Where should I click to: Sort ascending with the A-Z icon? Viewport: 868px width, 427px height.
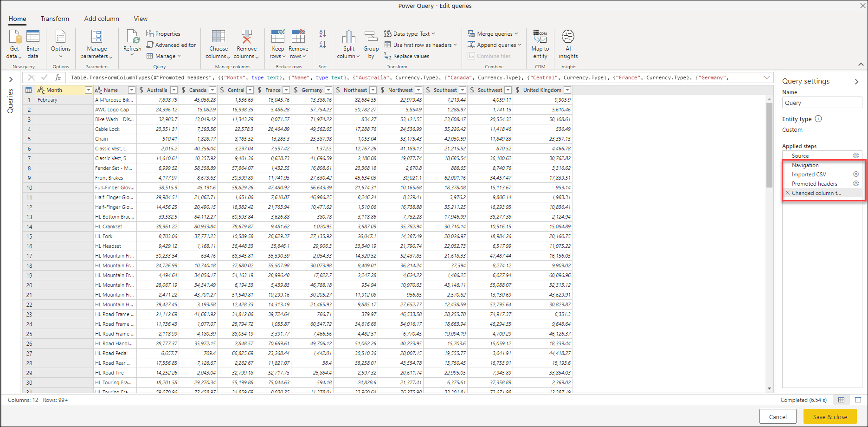point(322,33)
